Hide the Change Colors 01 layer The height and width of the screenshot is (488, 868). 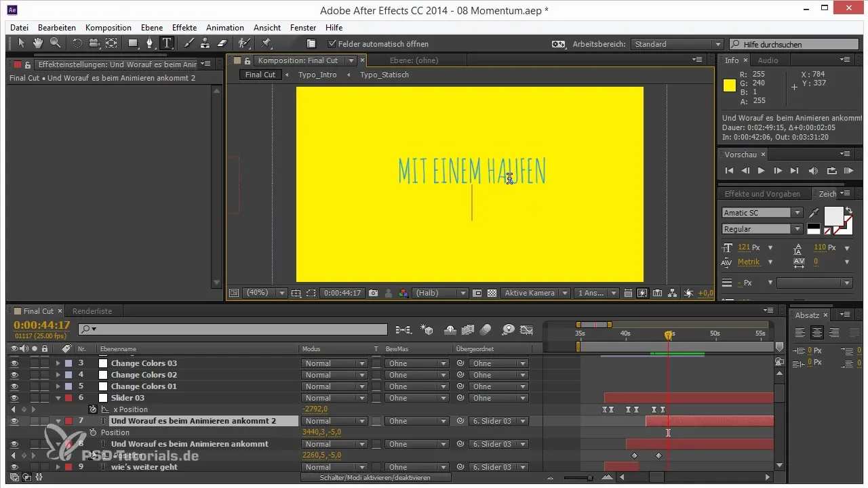pos(14,386)
